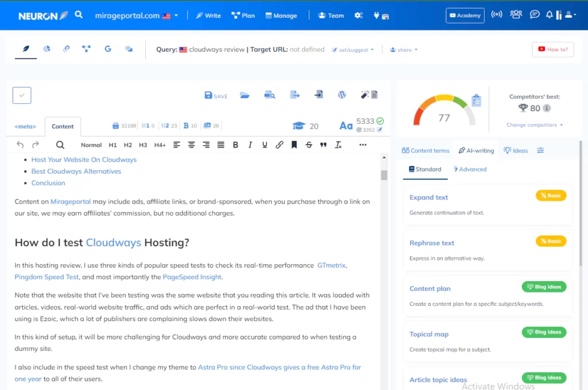Viewport: 588px width, 390px height.
Task: Open the Expand text AI option
Action: (488, 204)
